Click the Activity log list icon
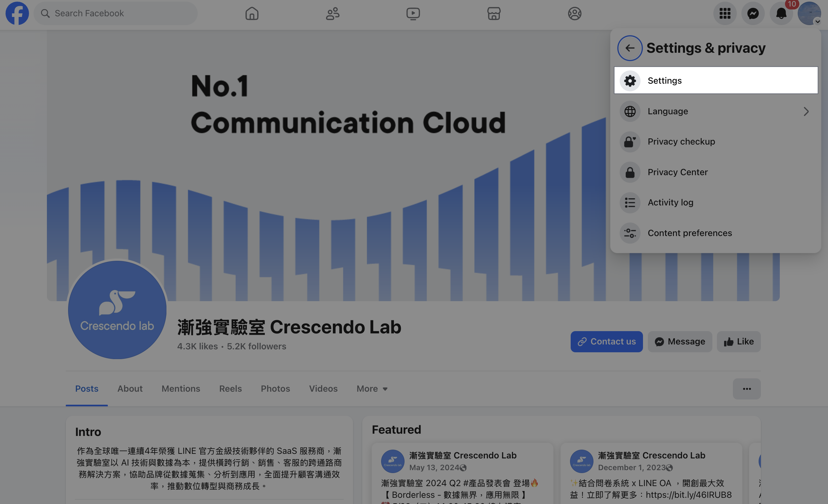Viewport: 828px width, 504px height. [630, 203]
